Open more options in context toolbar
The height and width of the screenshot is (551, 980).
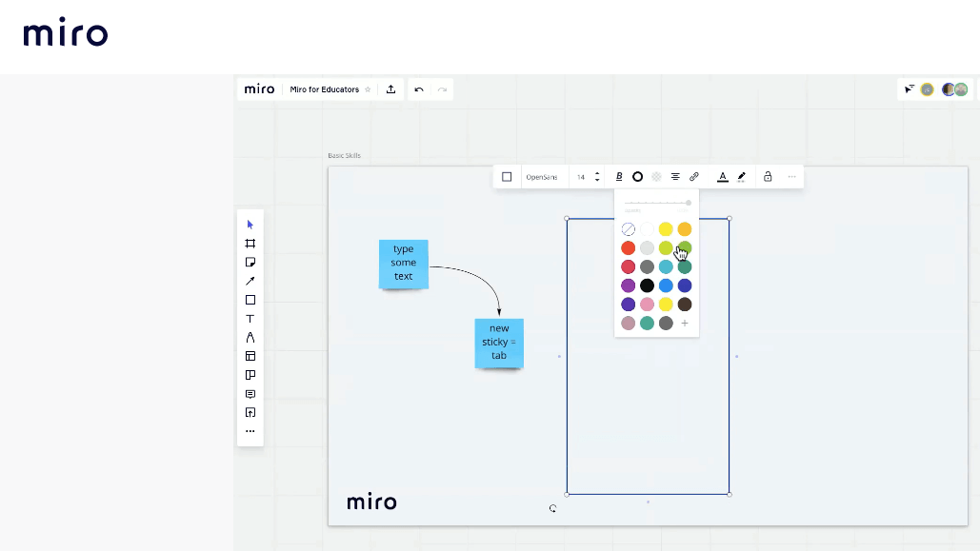791,177
